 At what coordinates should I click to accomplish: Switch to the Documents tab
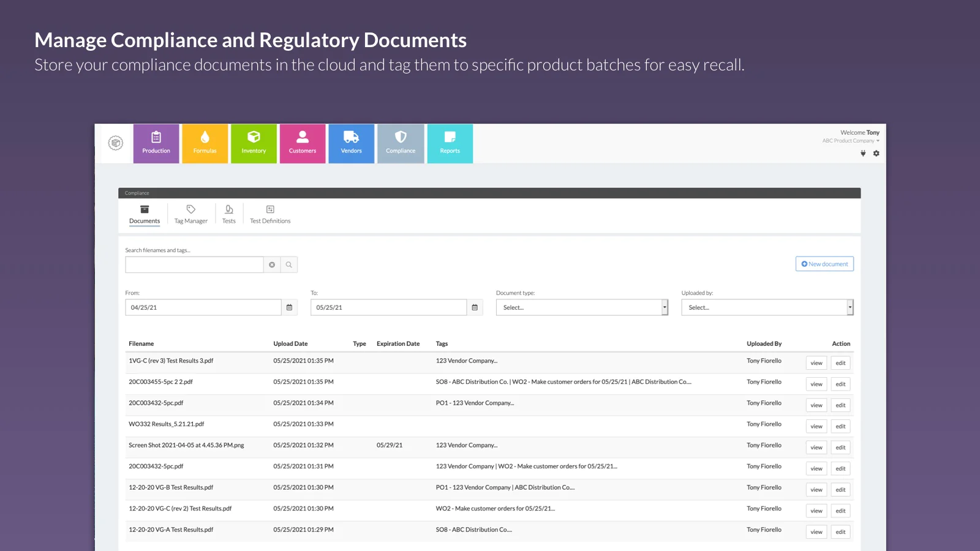tap(145, 215)
